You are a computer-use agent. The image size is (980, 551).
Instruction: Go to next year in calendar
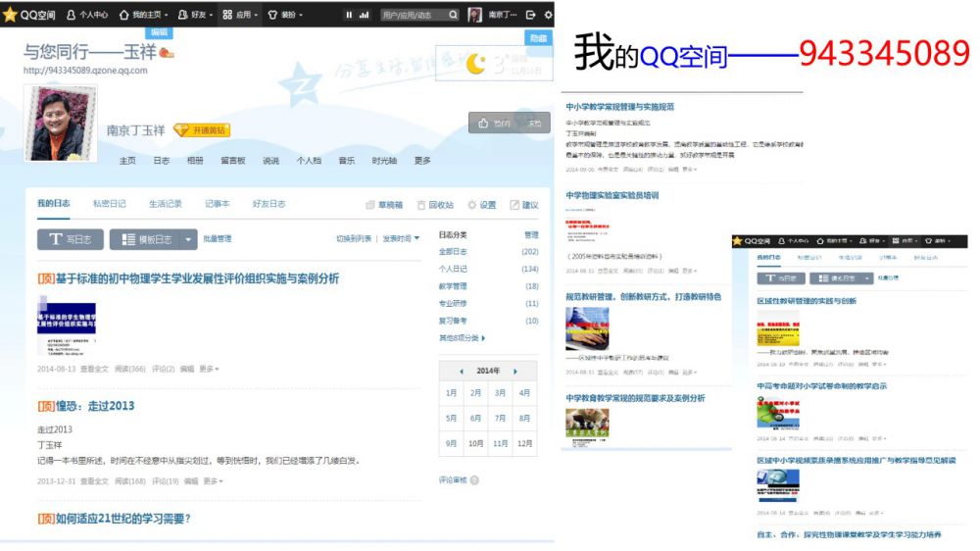(x=515, y=372)
